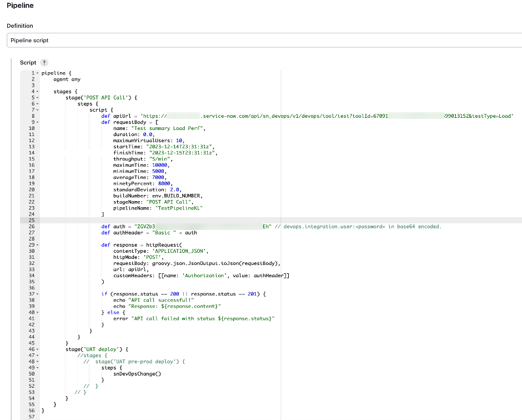This screenshot has height=420, width=522.
Task: Collapse the else block fold arrow on line 40
Action: (37, 312)
